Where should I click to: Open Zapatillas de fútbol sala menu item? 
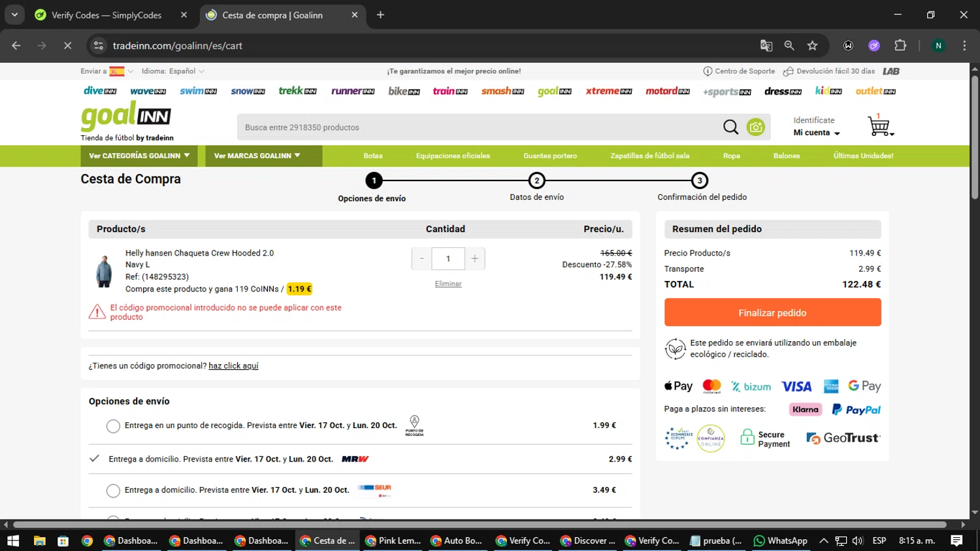(x=650, y=156)
